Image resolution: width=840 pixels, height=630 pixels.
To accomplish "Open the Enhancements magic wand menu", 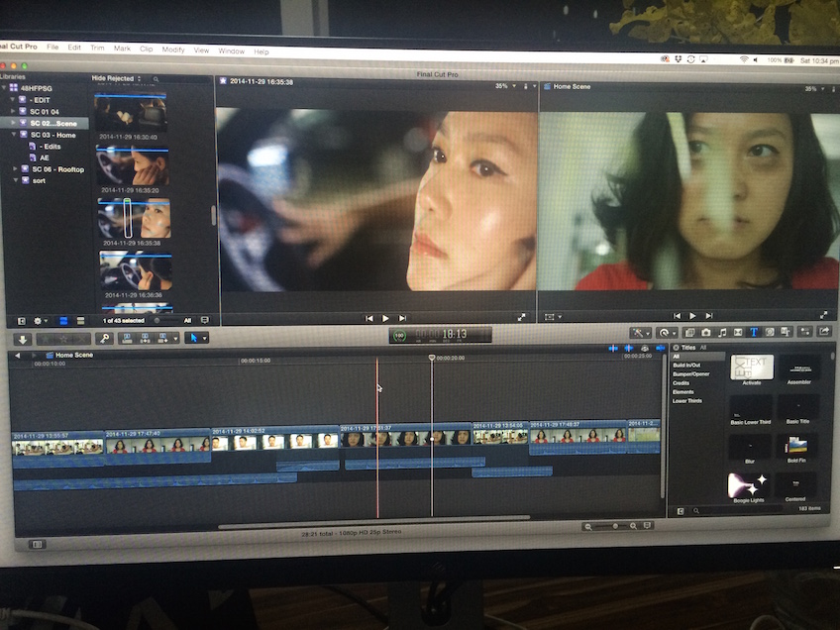I will coord(641,332).
